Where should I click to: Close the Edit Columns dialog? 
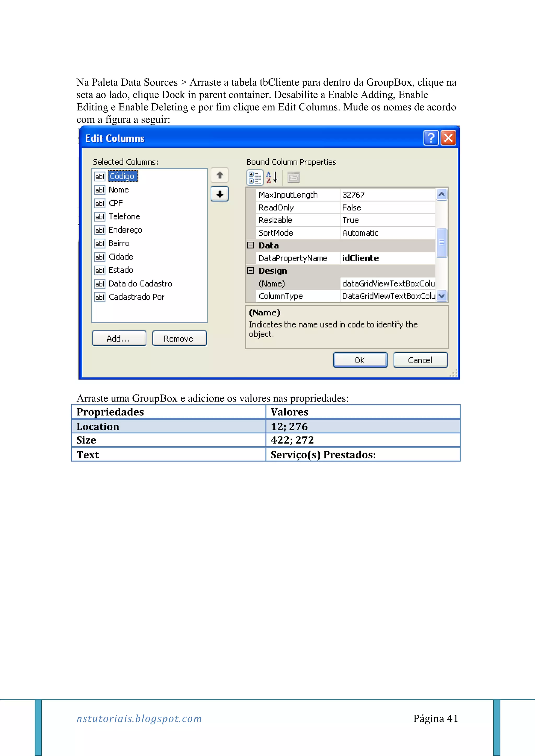pyautogui.click(x=448, y=138)
